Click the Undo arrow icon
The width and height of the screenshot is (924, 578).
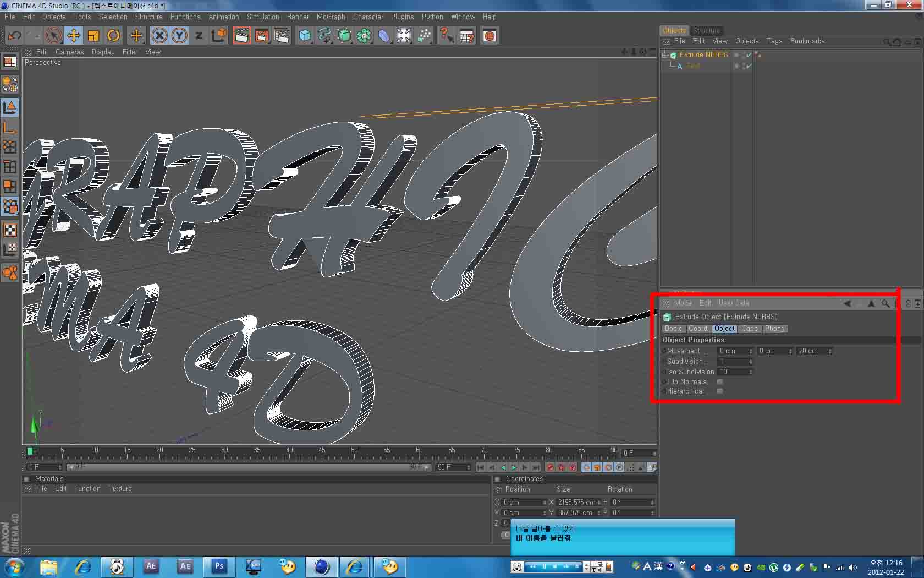[x=14, y=36]
